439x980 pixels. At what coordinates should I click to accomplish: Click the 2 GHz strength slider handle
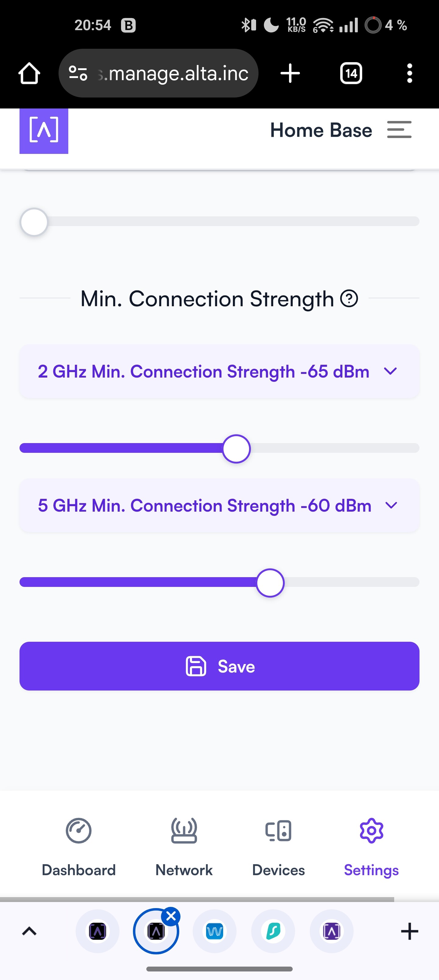pyautogui.click(x=237, y=449)
